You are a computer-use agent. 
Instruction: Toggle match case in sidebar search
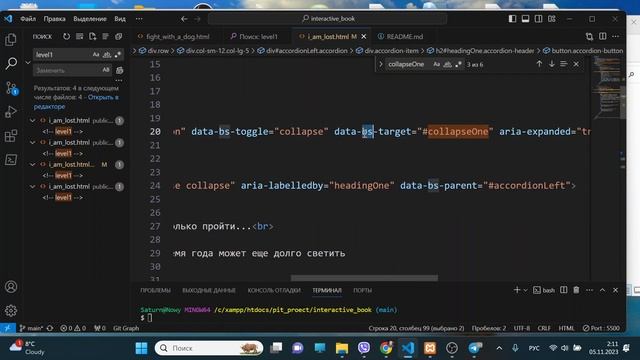[96, 54]
